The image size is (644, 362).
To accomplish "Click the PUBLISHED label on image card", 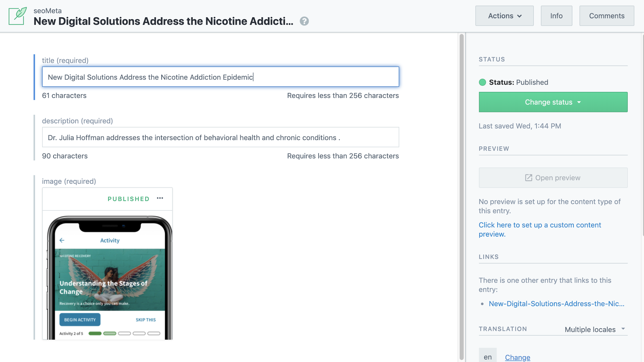I will coord(128,199).
